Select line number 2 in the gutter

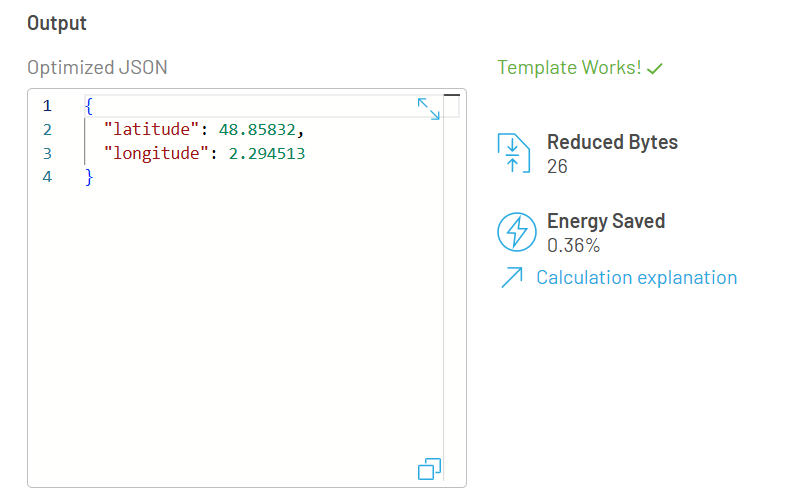coord(47,130)
